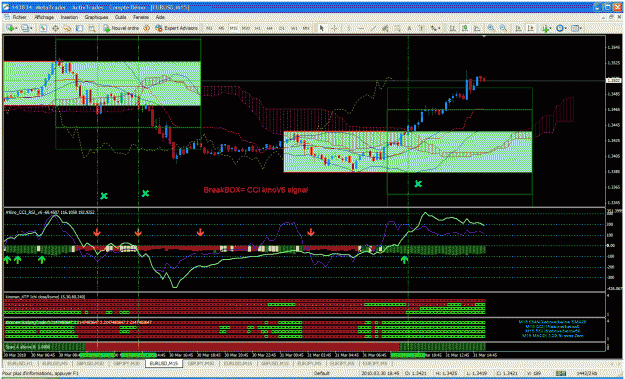Click the BreakBOX= CCI kinoV6 signal text

[256, 190]
